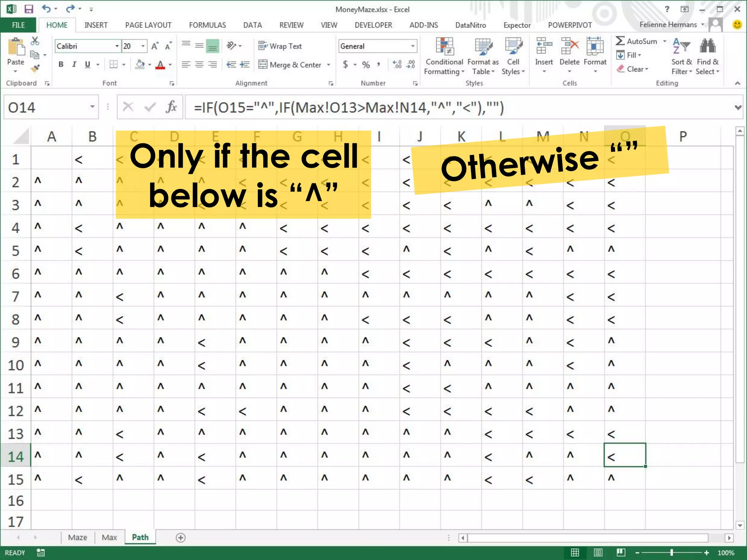Expand the Merge & Center dropdown arrow

click(x=329, y=65)
